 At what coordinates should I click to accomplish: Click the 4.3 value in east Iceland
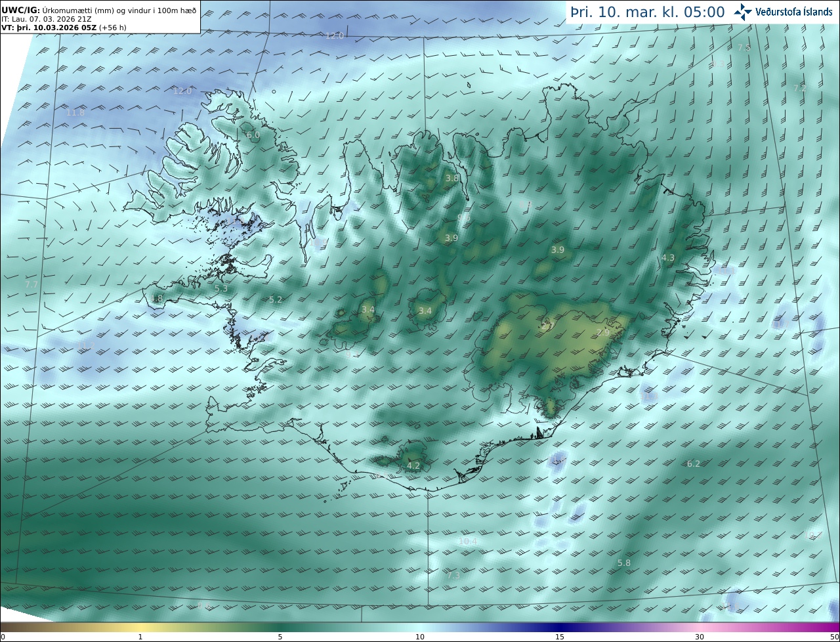pyautogui.click(x=668, y=258)
